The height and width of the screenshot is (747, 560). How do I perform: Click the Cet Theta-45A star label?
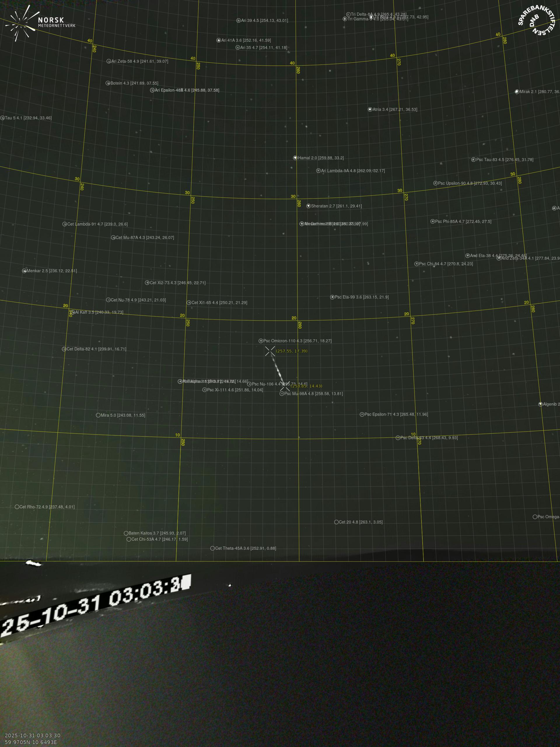click(x=245, y=548)
